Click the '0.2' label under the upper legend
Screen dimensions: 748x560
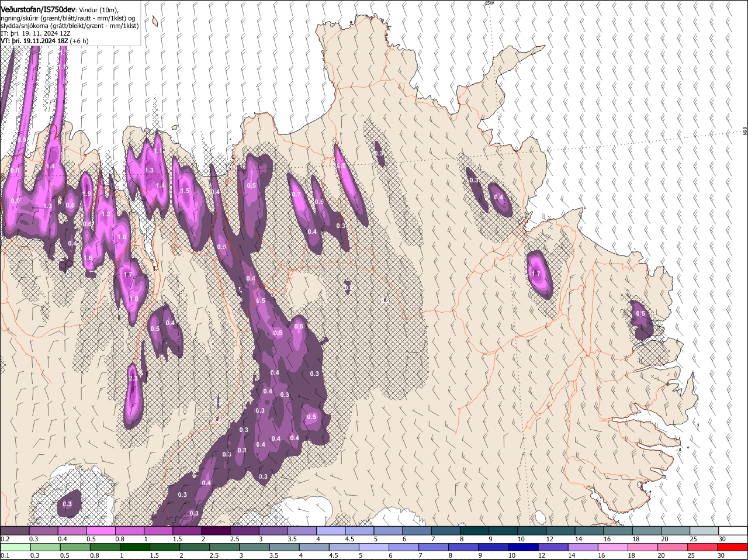pyautogui.click(x=5, y=538)
